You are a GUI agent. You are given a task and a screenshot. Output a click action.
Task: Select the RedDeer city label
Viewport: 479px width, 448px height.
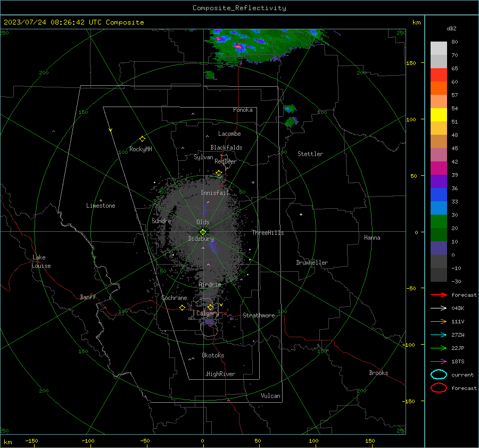226,161
